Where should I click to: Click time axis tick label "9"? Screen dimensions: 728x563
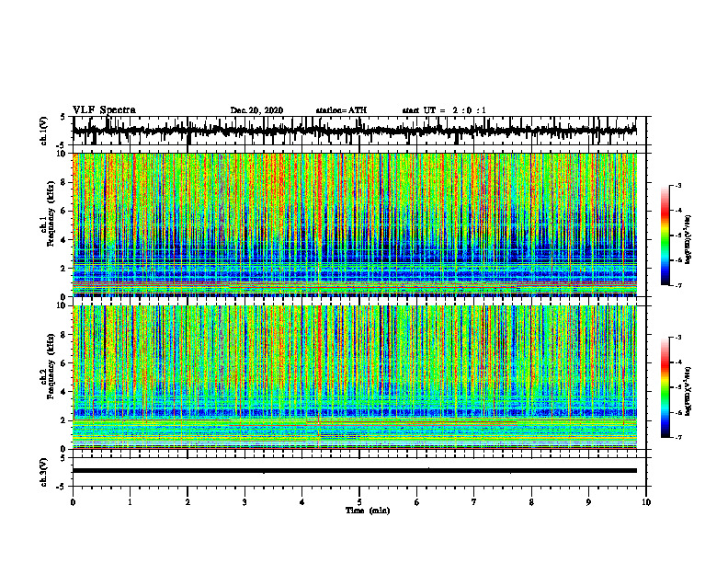[588, 502]
